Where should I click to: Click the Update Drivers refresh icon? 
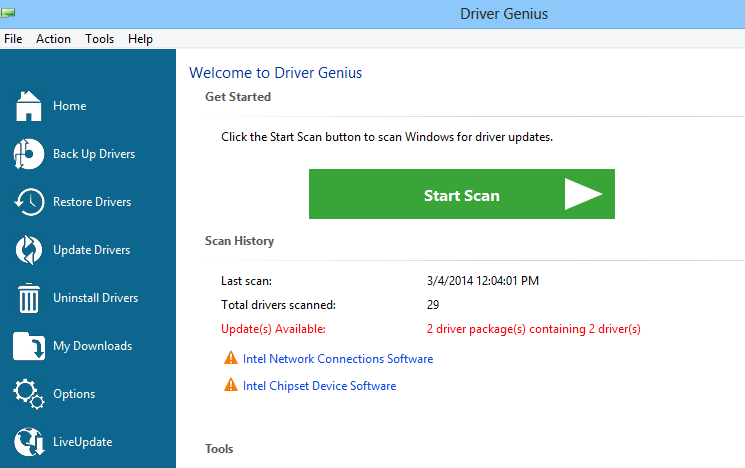tap(29, 250)
